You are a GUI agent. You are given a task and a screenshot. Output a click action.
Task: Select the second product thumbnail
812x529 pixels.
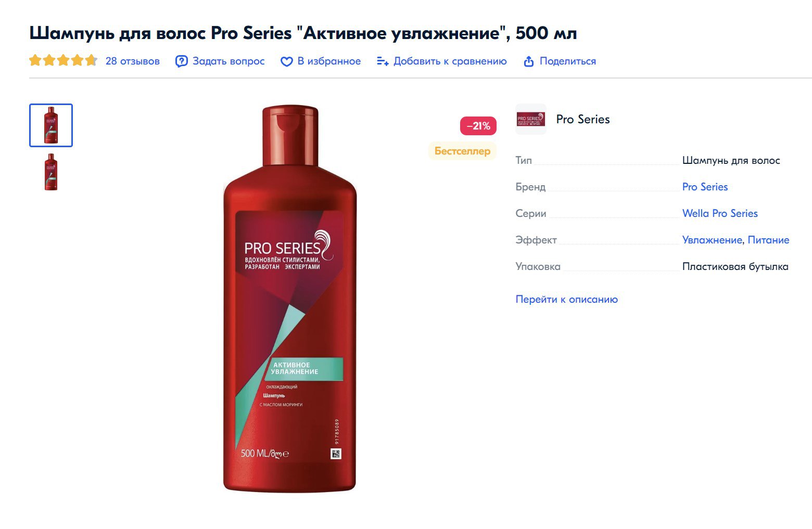pyautogui.click(x=51, y=172)
